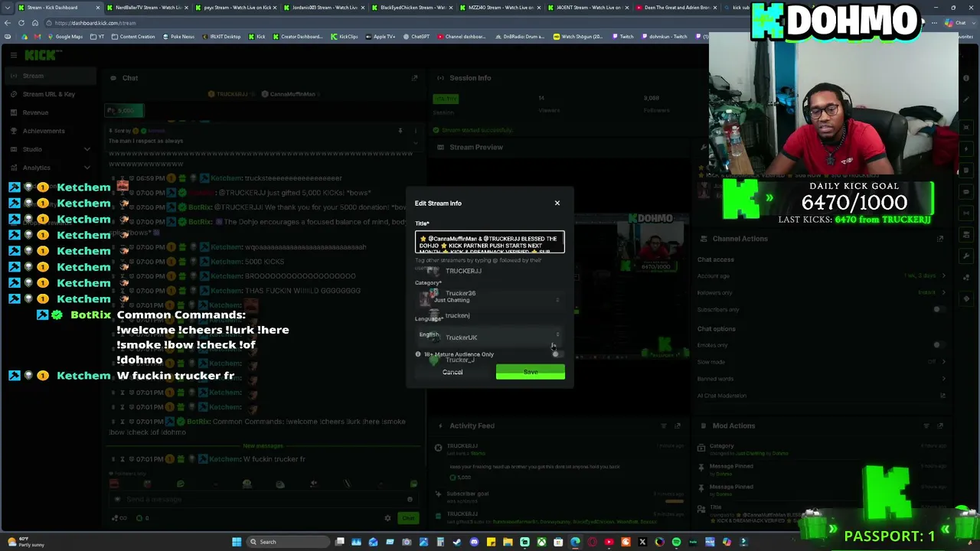
Task: Filter the Mod Actions list
Action: [x=926, y=425]
